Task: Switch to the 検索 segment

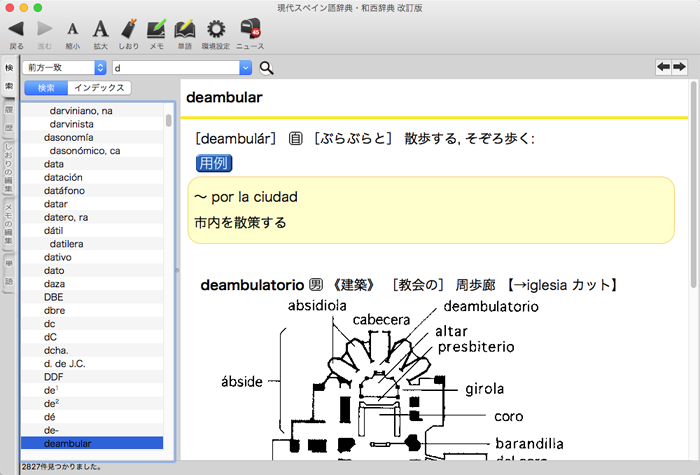Action: (46, 88)
